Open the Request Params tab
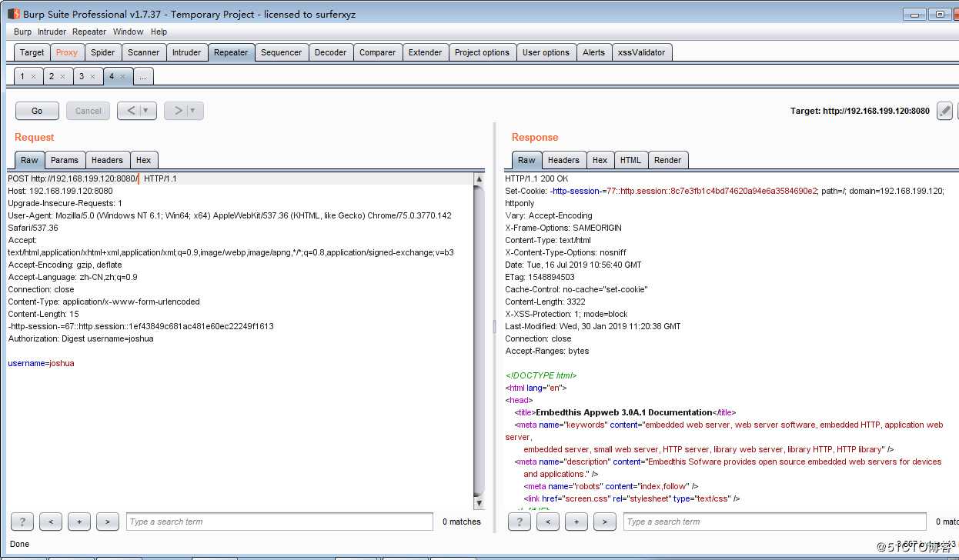 pos(65,160)
